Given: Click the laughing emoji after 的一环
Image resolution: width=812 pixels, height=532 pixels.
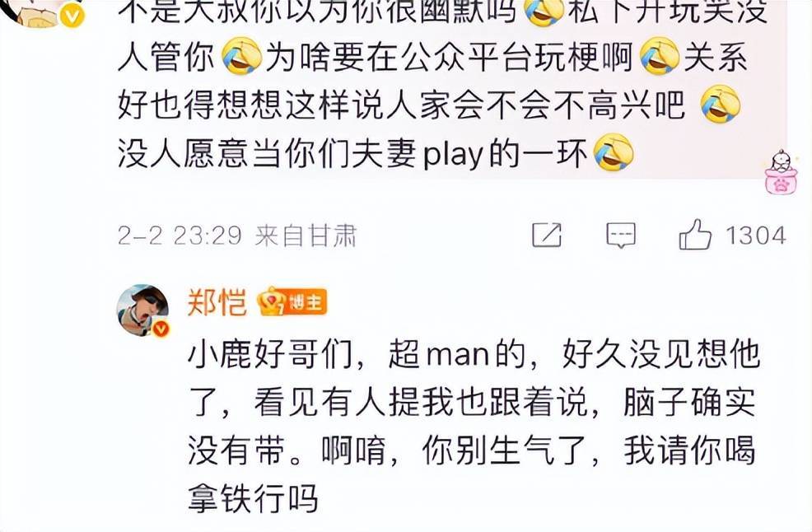Looking at the screenshot, I should click(614, 152).
